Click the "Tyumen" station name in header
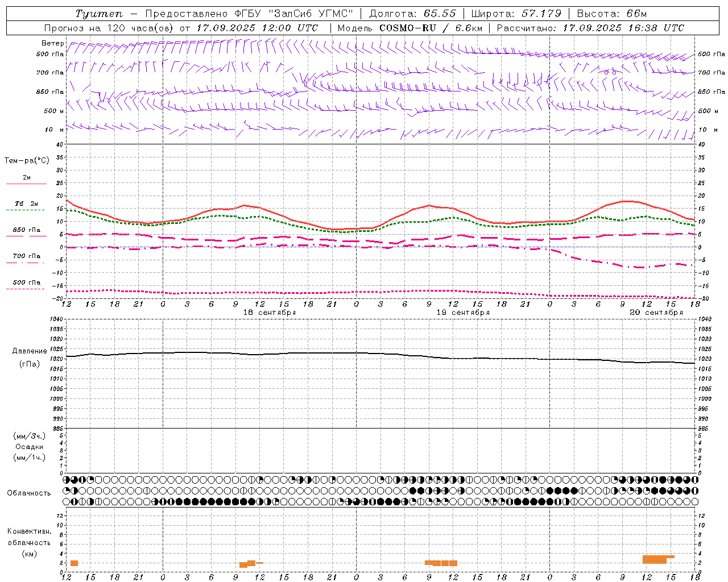 click(x=98, y=14)
